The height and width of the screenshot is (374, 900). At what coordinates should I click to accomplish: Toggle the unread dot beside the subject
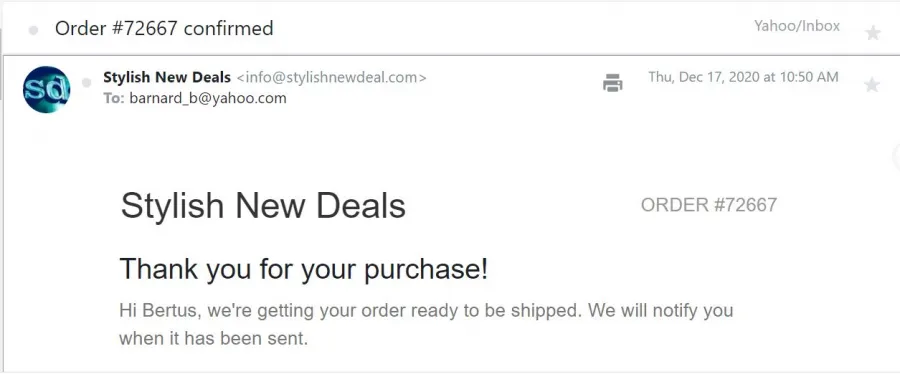pyautogui.click(x=33, y=30)
